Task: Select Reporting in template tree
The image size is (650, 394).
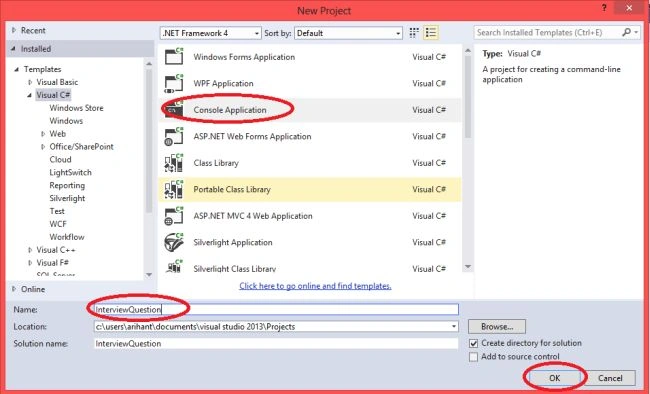Action: [x=67, y=185]
